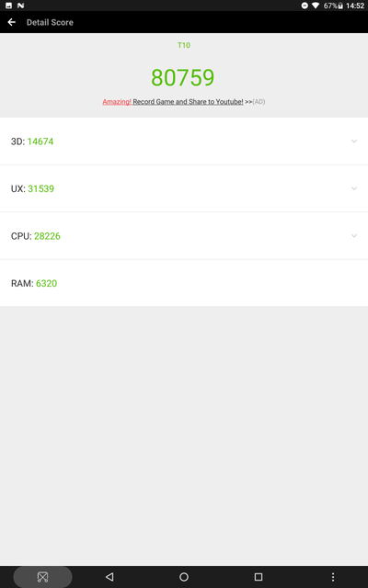Tap the battery icon showing 67%
Viewport: 368px width, 588px height.
click(x=340, y=6)
